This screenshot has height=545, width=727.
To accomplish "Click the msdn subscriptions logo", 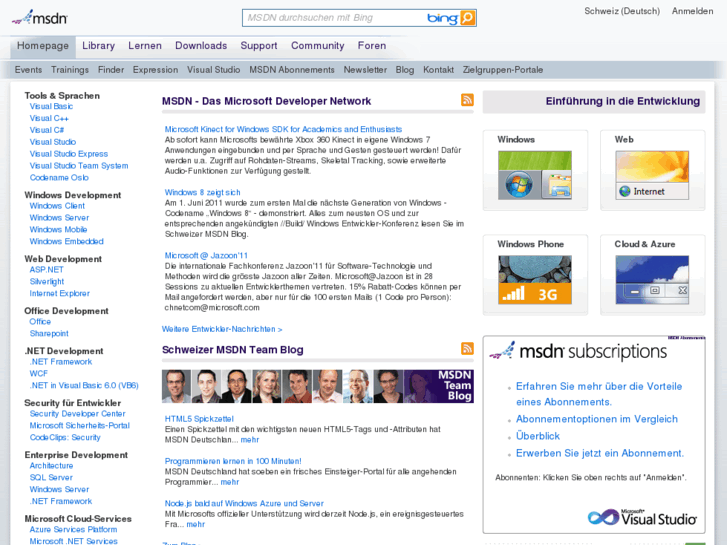I will click(578, 351).
